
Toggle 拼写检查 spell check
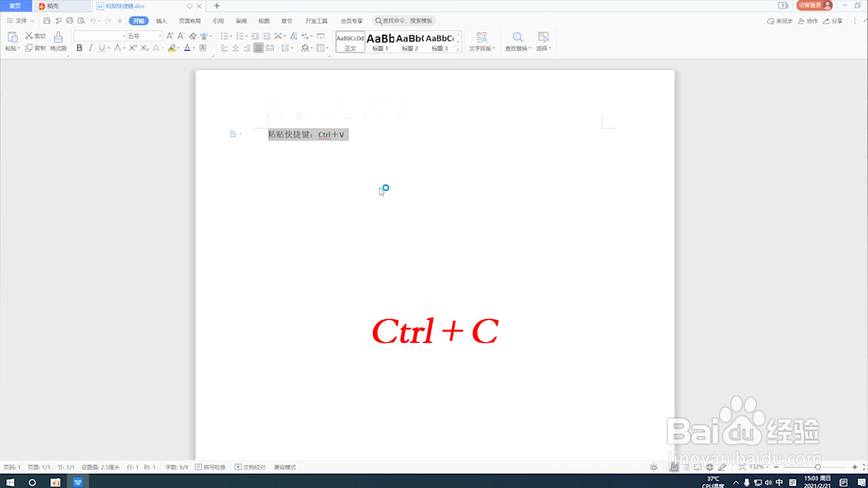point(210,467)
